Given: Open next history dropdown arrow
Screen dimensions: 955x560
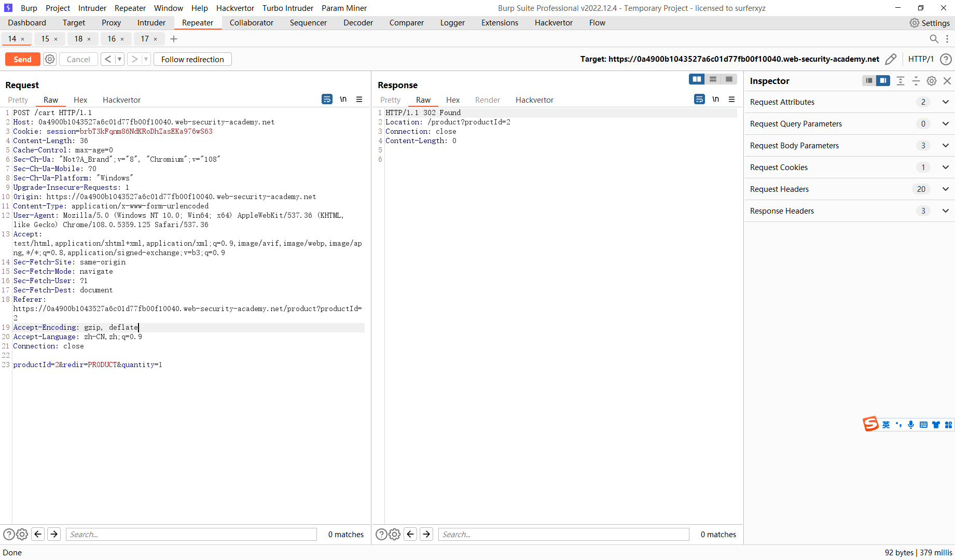Looking at the screenshot, I should tap(146, 59).
